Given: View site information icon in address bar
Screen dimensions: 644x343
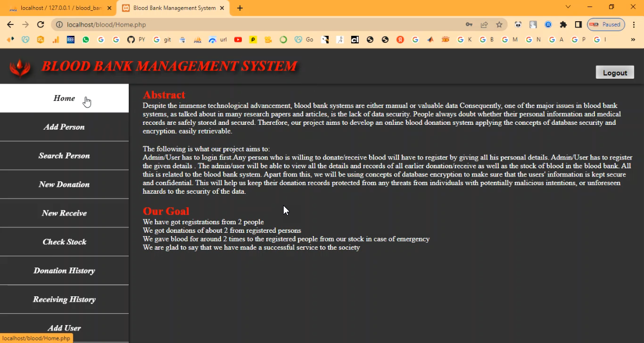Looking at the screenshot, I should (59, 24).
